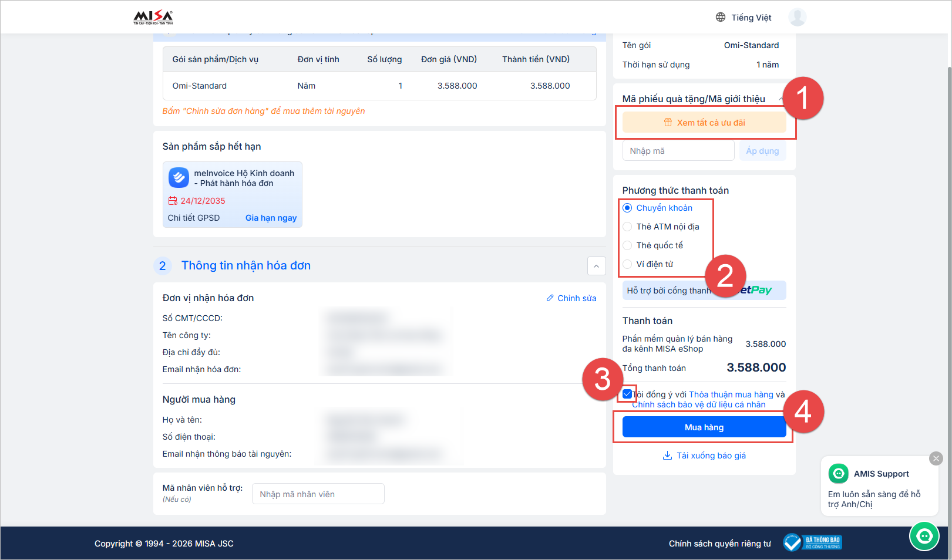Click the Gói sản phẩm/Dịch vụ column header
The image size is (952, 560).
[216, 59]
